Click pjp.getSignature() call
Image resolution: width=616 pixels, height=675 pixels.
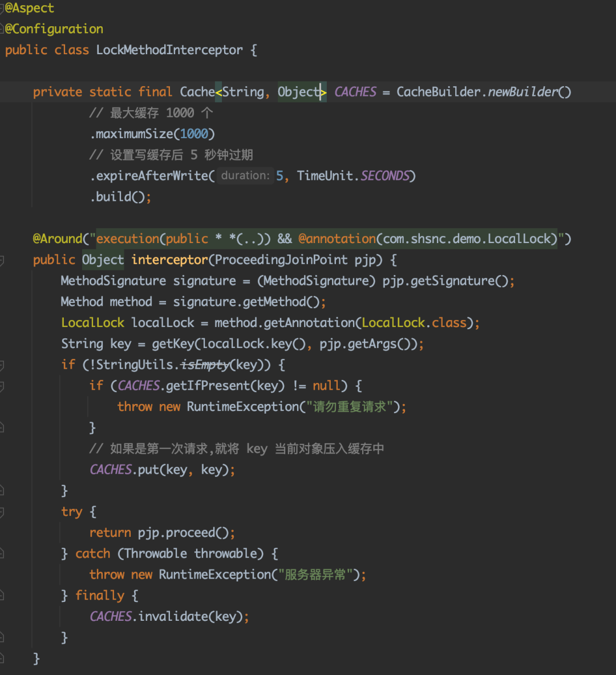pos(445,281)
